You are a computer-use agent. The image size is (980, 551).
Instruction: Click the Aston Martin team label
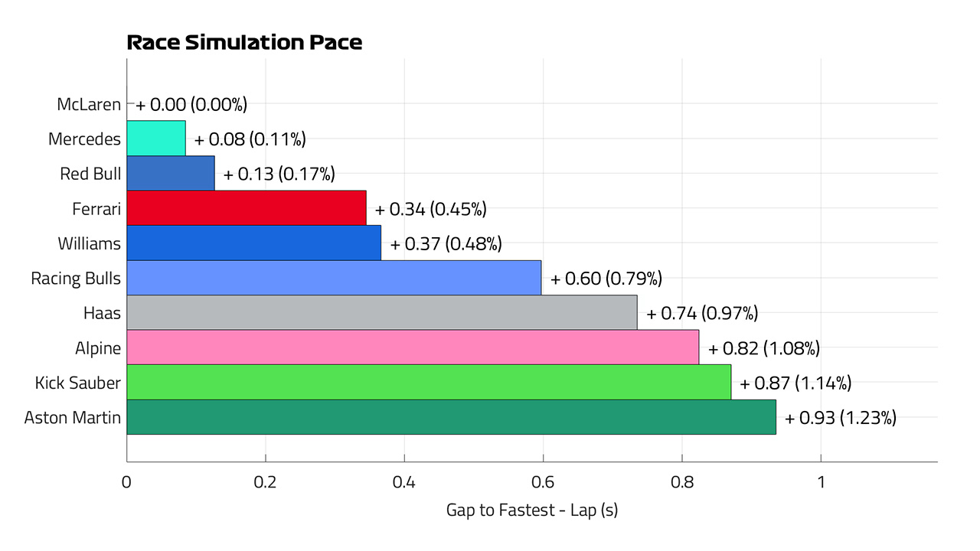73,418
